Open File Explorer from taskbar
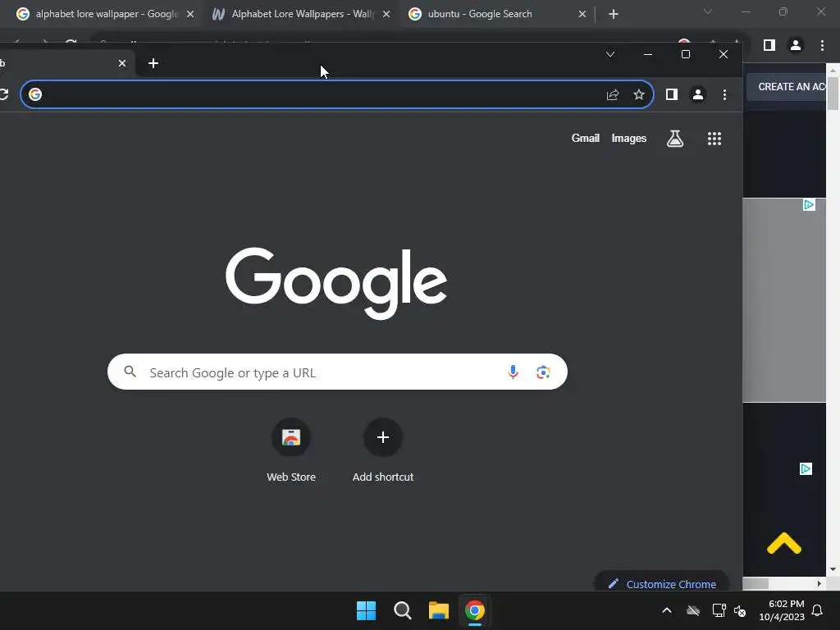Viewport: 840px width, 630px height. (x=439, y=610)
